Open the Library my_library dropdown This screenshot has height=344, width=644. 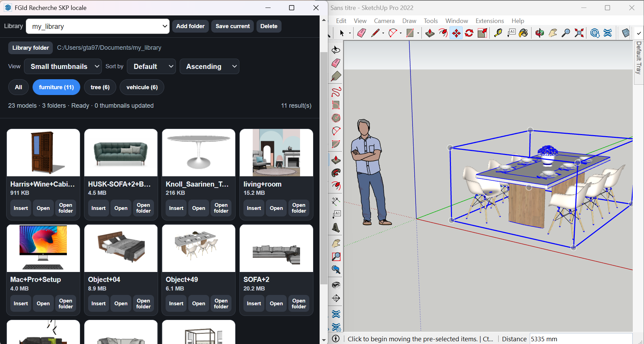(x=98, y=26)
